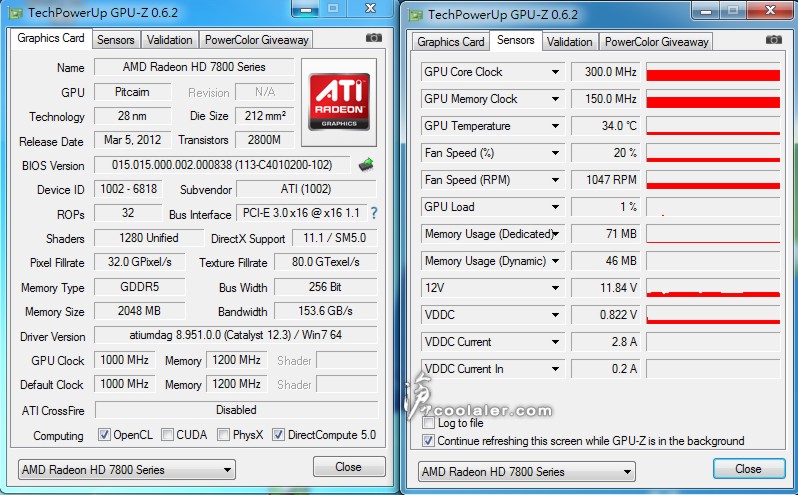This screenshot has width=798, height=495.
Task: Click the Memory Size value 2048 MB
Action: [x=139, y=311]
